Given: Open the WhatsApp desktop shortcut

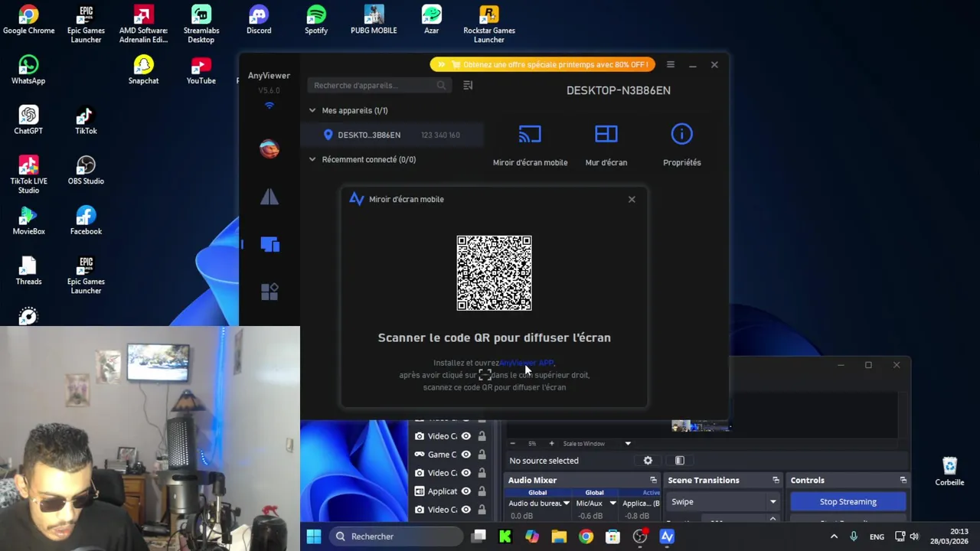Looking at the screenshot, I should click(28, 70).
